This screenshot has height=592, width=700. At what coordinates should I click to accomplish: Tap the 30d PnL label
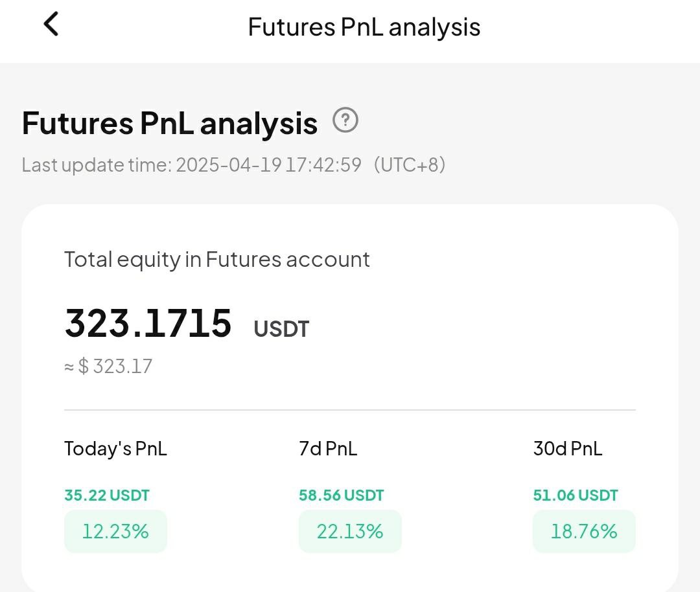568,449
